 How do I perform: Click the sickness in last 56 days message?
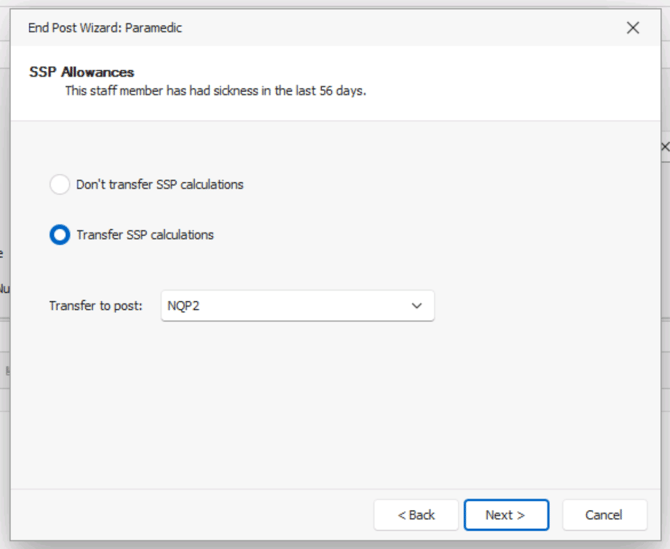click(x=215, y=91)
